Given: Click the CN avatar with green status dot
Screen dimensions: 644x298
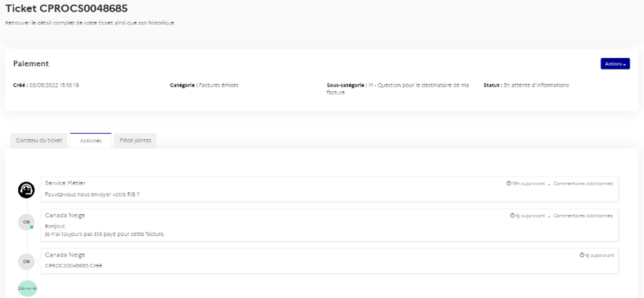Looking at the screenshot, I should coord(27,222).
